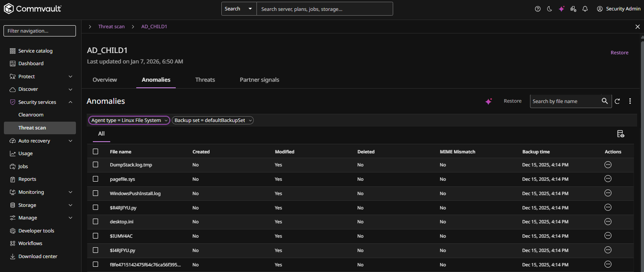Image resolution: width=644 pixels, height=272 pixels.
Task: Focus the Filter navigation field
Action: click(x=40, y=31)
